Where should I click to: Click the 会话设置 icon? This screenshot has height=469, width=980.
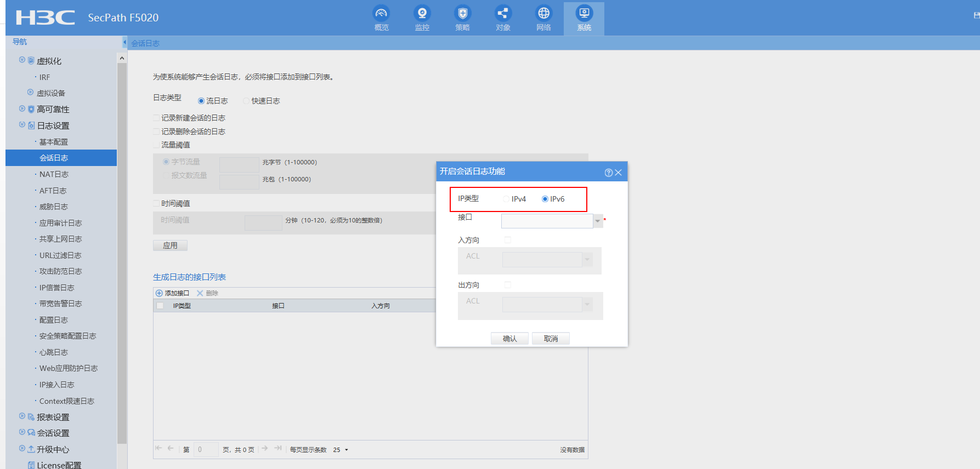[31, 433]
